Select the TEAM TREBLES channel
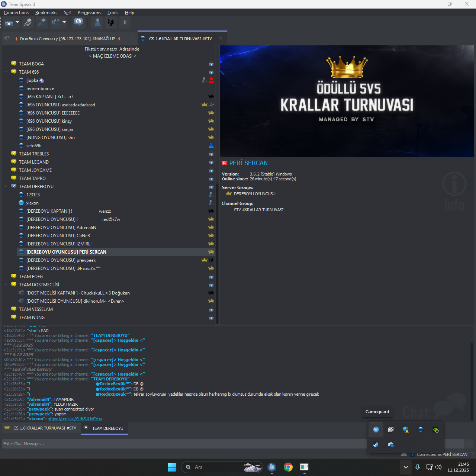This screenshot has height=476, width=476. click(x=34, y=154)
